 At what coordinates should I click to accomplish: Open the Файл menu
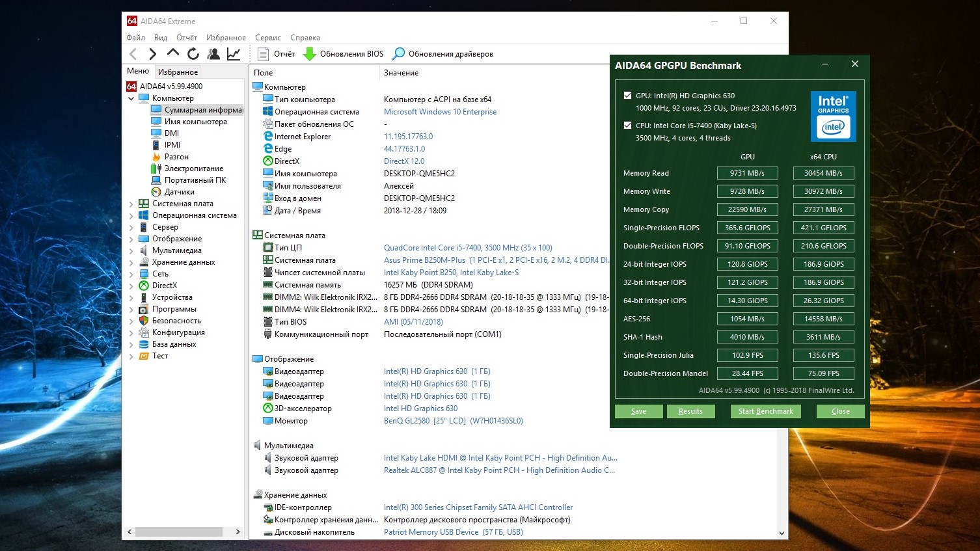point(135,38)
